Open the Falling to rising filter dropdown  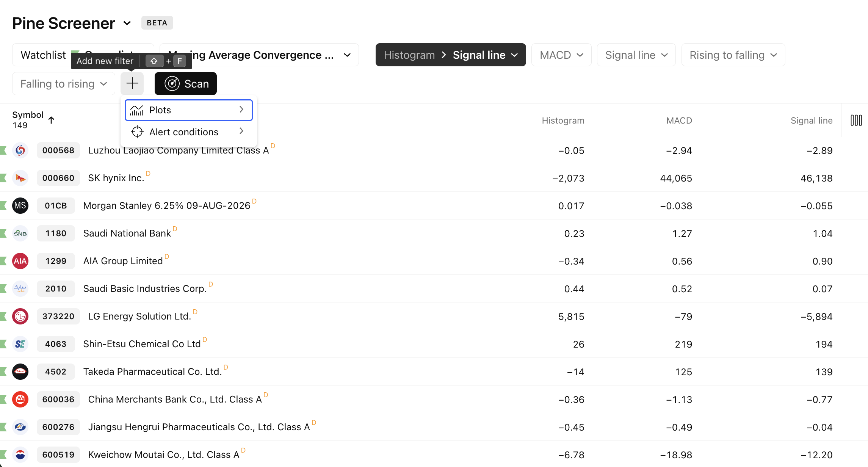pos(63,84)
